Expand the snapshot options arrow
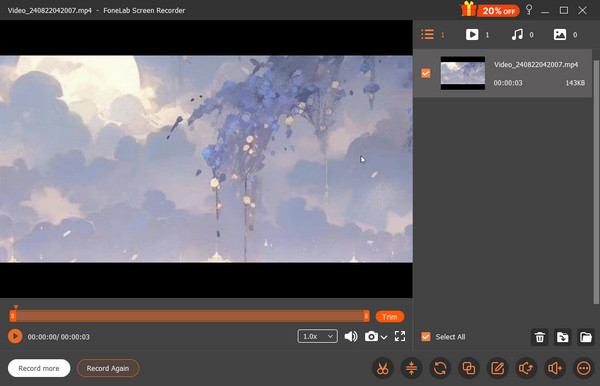The height and width of the screenshot is (386, 600). (x=384, y=337)
